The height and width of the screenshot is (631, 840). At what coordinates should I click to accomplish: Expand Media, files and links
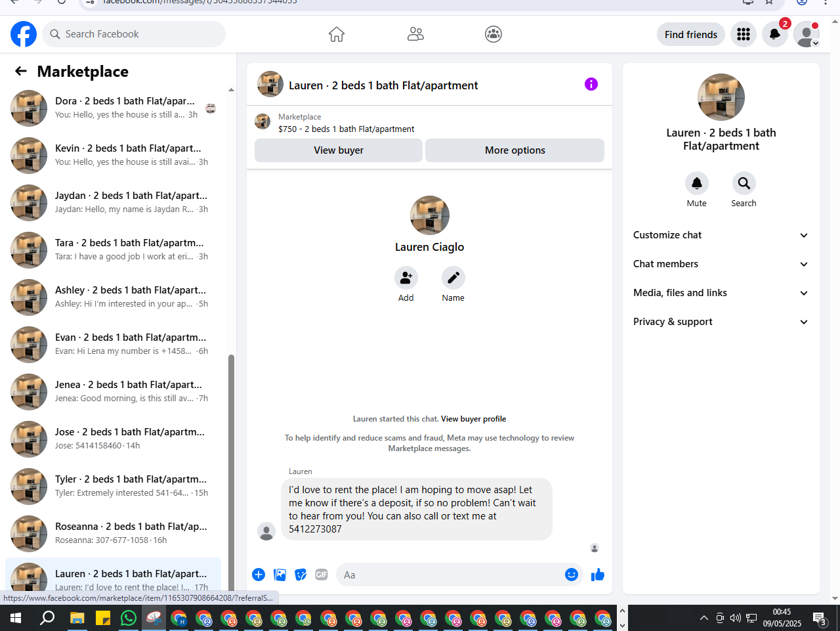tap(721, 293)
